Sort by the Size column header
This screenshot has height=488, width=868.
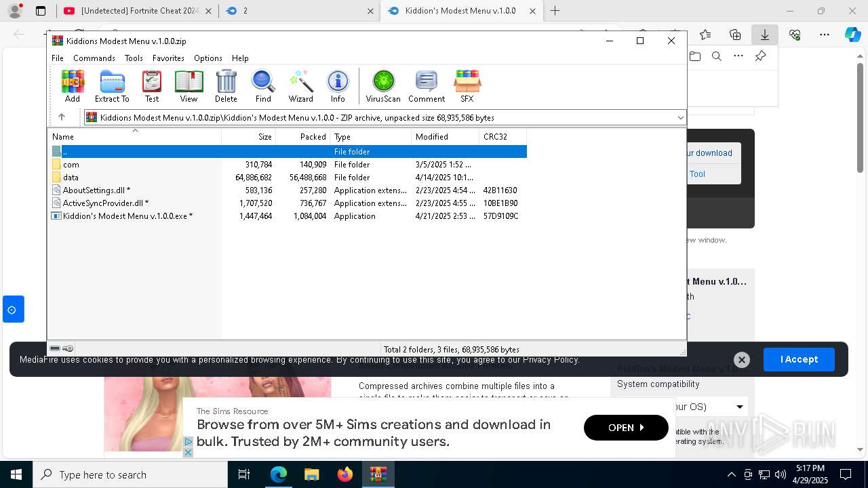point(249,137)
